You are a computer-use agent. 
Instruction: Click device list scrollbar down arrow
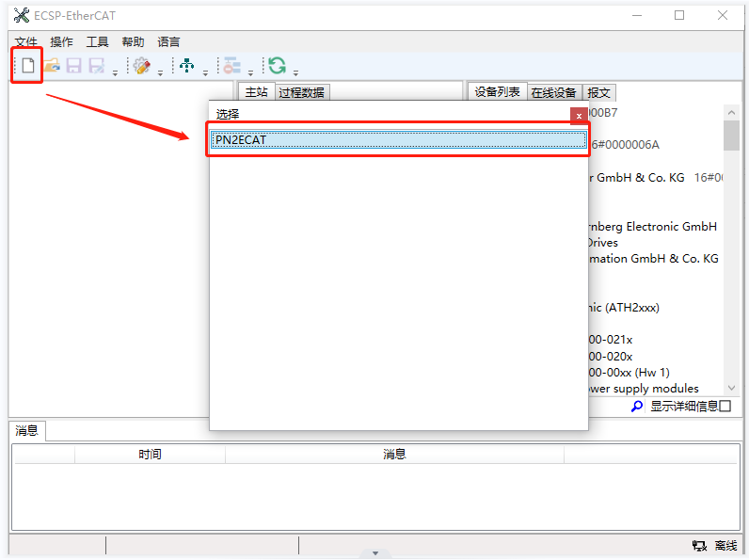(731, 388)
